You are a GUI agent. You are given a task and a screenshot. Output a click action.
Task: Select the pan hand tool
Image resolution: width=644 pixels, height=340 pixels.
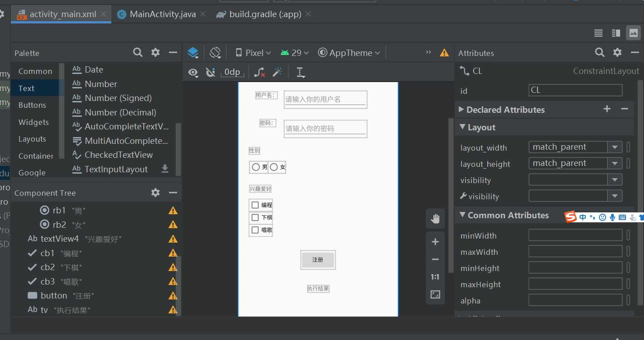pos(435,219)
